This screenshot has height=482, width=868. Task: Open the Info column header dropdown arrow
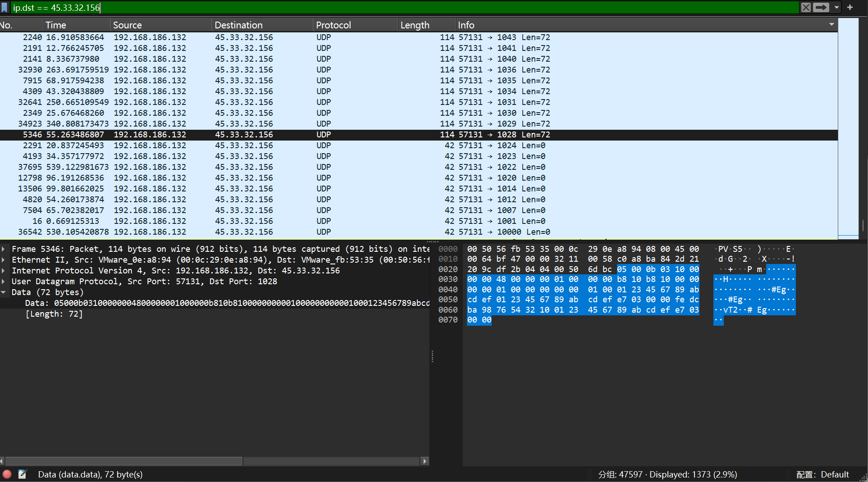(x=831, y=25)
